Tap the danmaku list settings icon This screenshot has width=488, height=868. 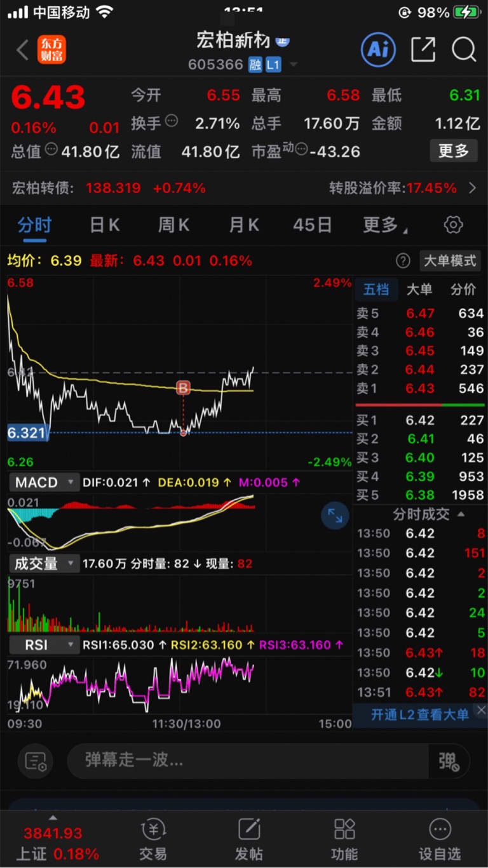coord(36,761)
